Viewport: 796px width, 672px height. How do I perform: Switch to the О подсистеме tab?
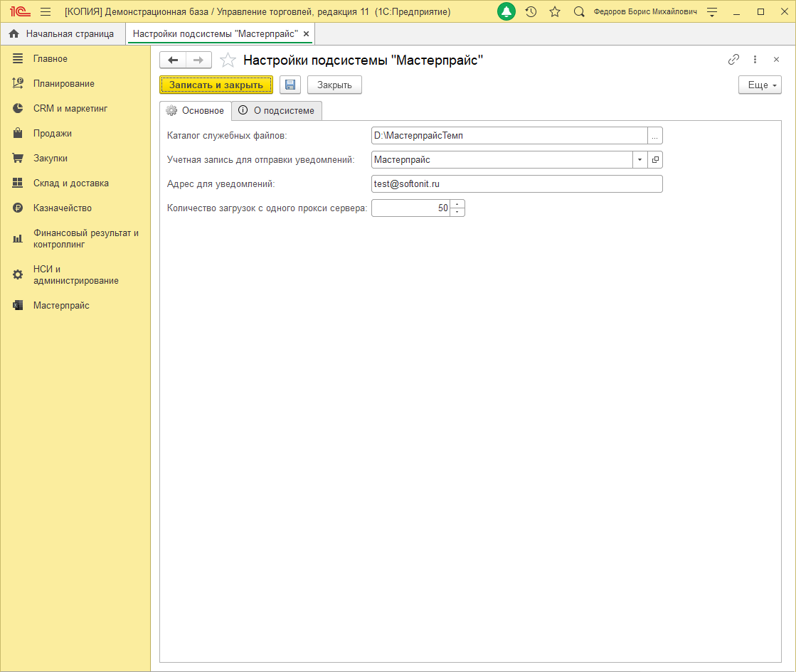click(x=277, y=111)
